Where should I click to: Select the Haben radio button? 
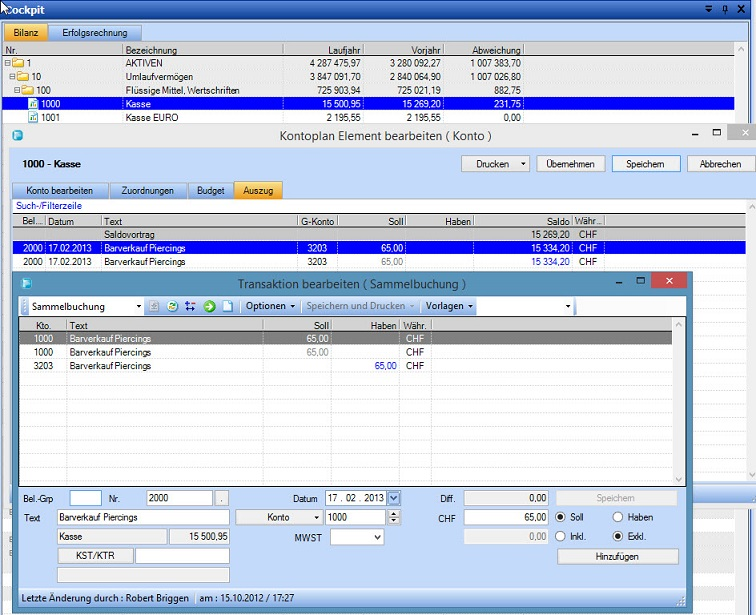click(617, 517)
